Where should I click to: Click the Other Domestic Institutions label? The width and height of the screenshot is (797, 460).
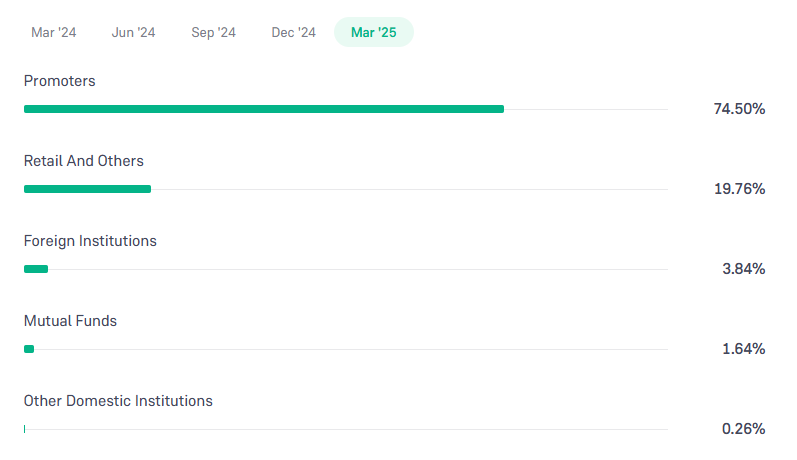coord(118,401)
